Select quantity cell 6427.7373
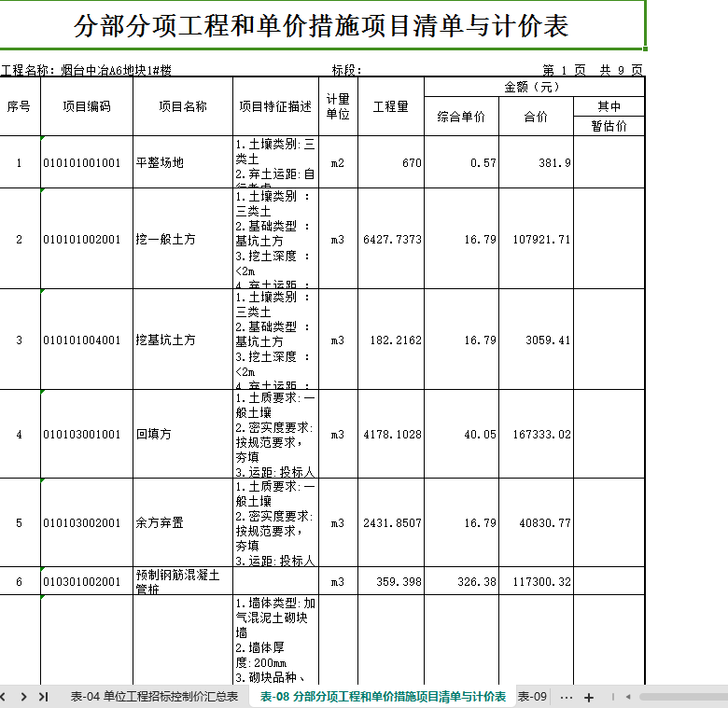Image resolution: width=728 pixels, height=708 pixels. point(391,239)
